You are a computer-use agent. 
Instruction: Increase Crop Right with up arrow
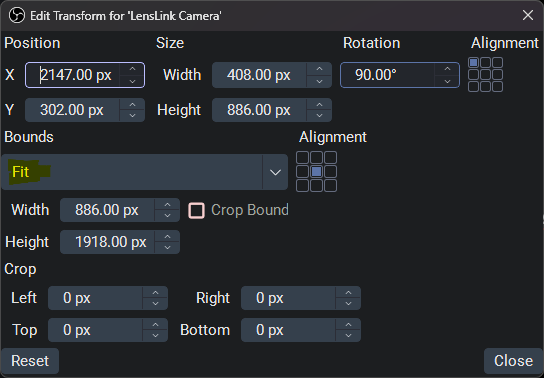tap(348, 292)
